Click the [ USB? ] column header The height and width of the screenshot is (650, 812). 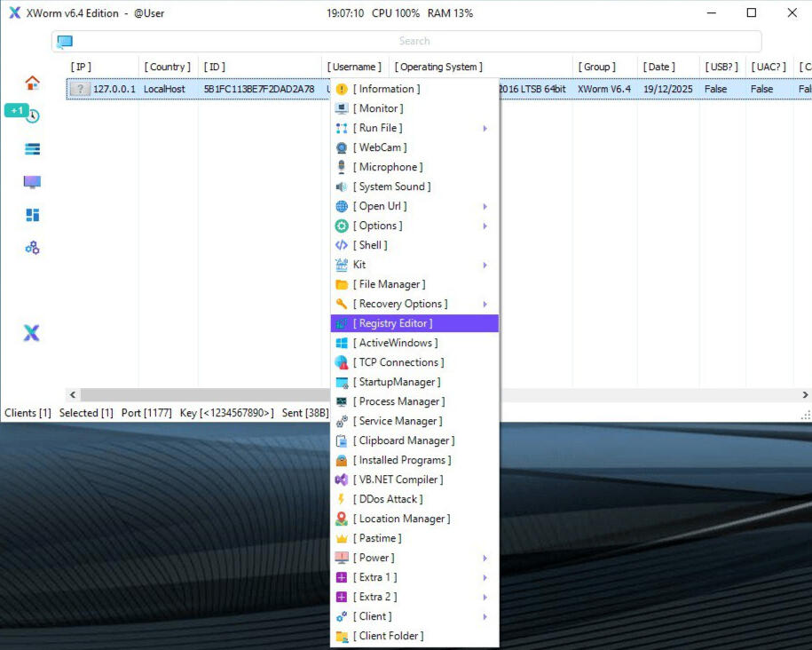(x=721, y=67)
